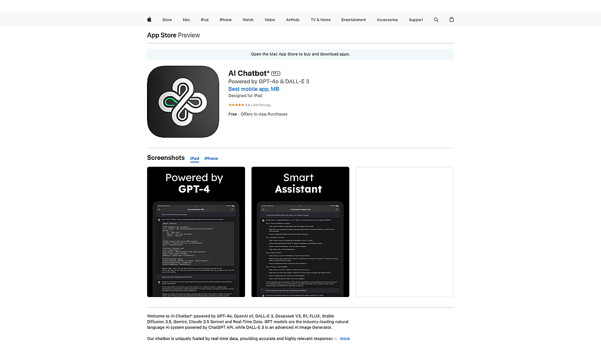
Task: Open the Entertainment menu
Action: [x=354, y=20]
